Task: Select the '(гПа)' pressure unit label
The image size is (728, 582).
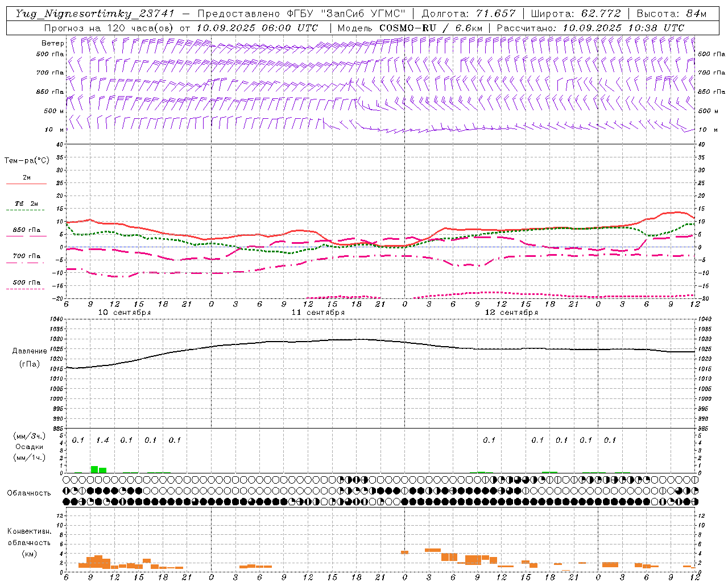Action: click(x=30, y=364)
